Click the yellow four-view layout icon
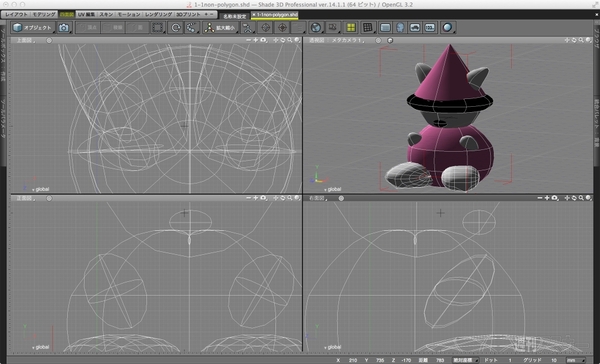The height and width of the screenshot is (364, 600). (351, 28)
